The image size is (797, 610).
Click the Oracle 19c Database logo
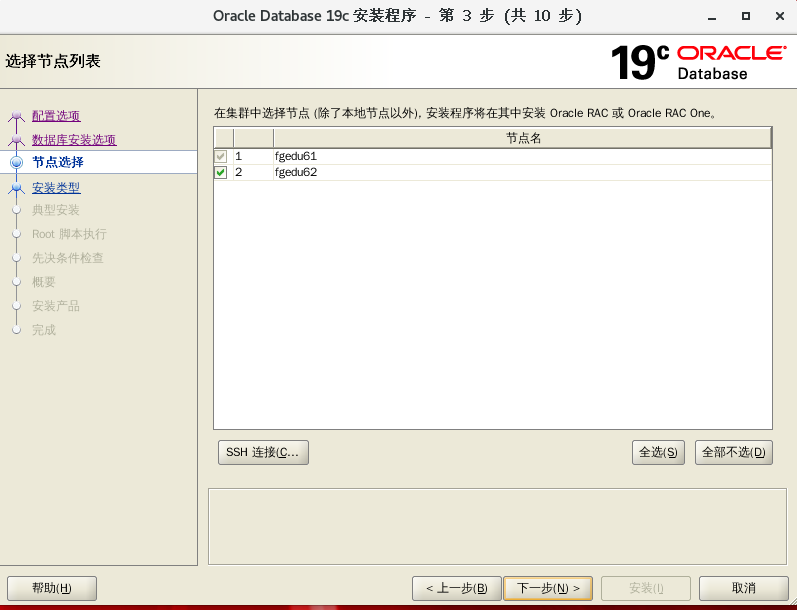point(698,63)
